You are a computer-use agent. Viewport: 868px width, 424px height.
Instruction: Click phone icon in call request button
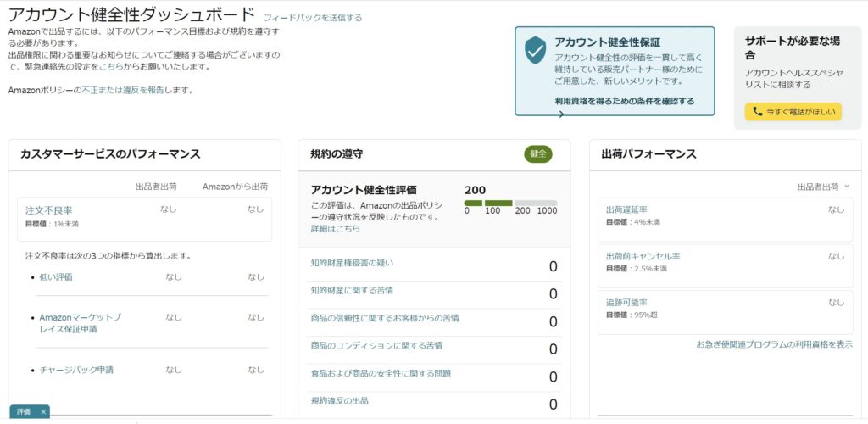tap(757, 111)
